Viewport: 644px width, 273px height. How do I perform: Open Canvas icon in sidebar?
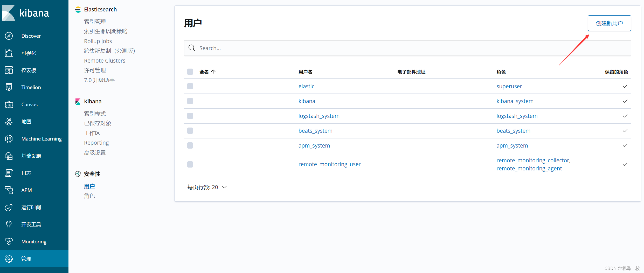point(9,104)
